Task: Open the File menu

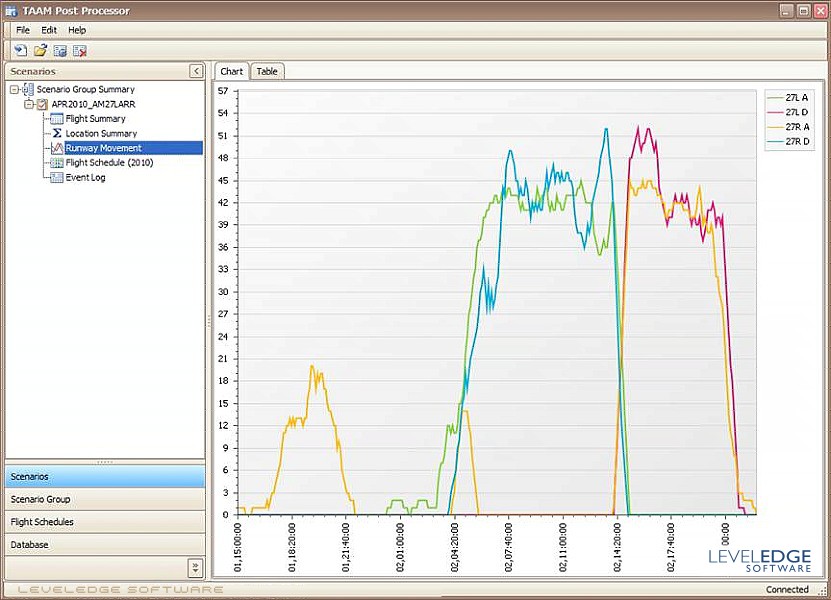Action: tap(23, 31)
